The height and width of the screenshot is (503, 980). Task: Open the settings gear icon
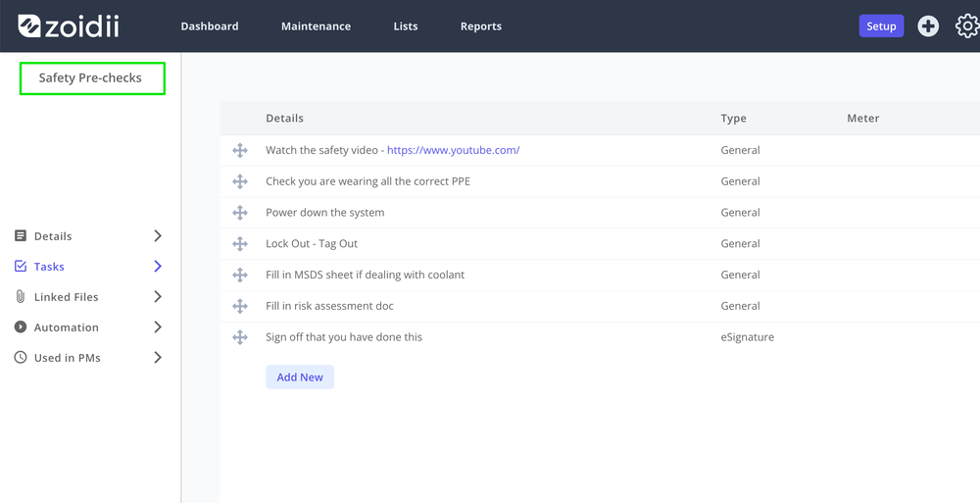(968, 26)
